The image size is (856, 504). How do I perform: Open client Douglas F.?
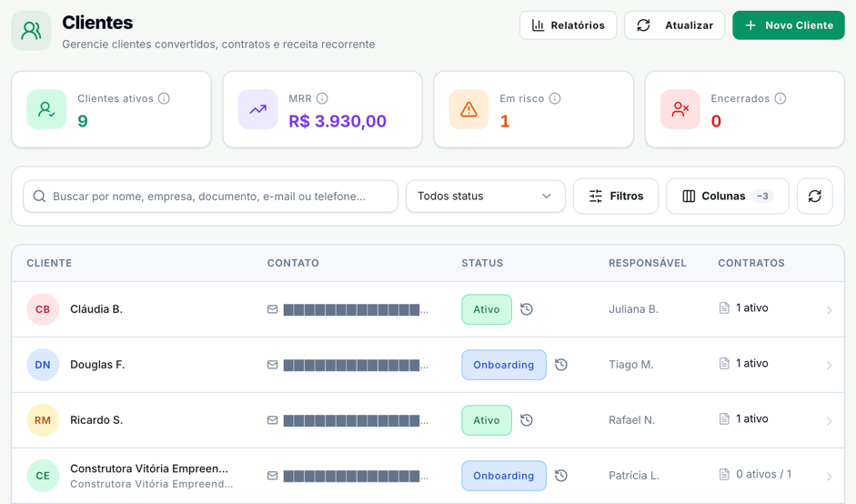click(97, 365)
